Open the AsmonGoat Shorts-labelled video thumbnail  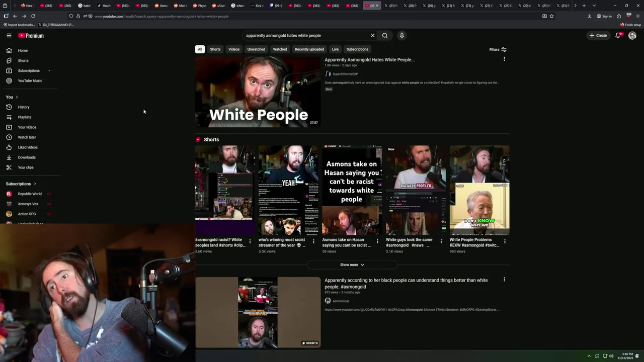(258, 312)
